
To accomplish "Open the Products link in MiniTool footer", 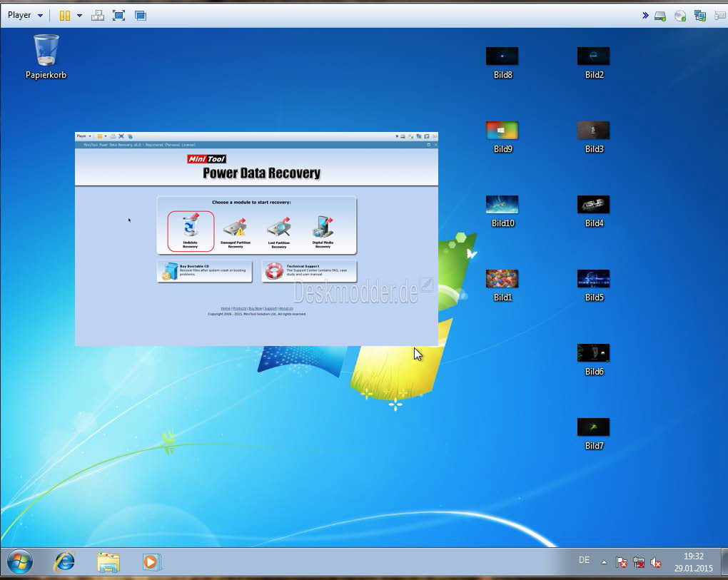I will [240, 309].
